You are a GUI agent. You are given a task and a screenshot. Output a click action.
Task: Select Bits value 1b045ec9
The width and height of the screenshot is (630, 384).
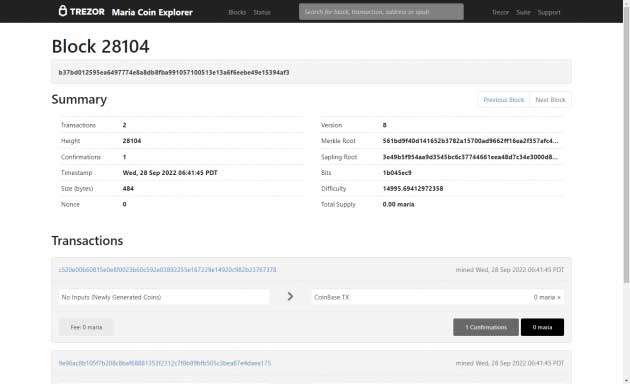[x=397, y=173]
